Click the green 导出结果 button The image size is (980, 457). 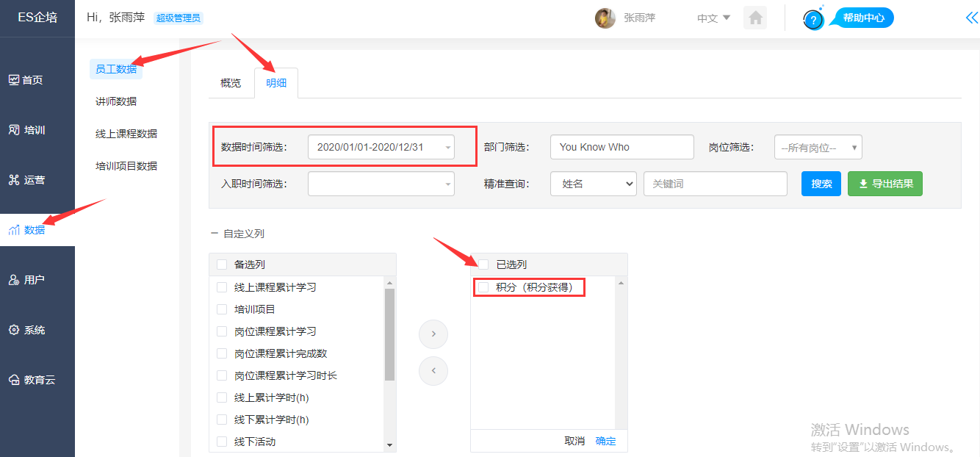[x=884, y=184]
